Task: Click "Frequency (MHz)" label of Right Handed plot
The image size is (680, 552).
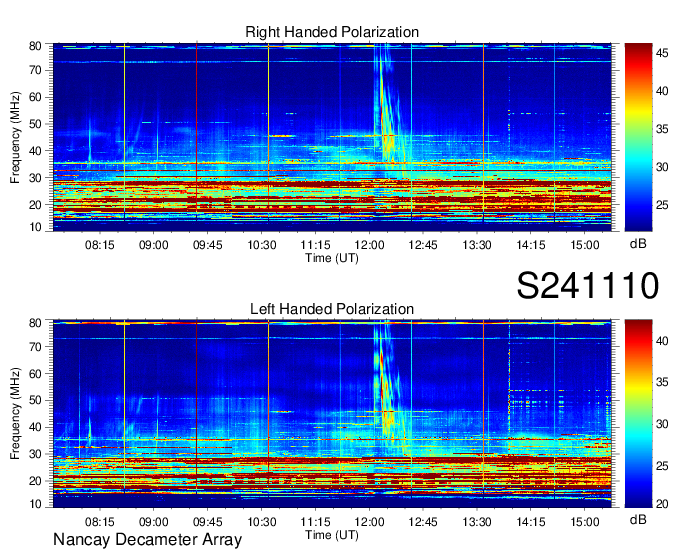Action: point(15,137)
